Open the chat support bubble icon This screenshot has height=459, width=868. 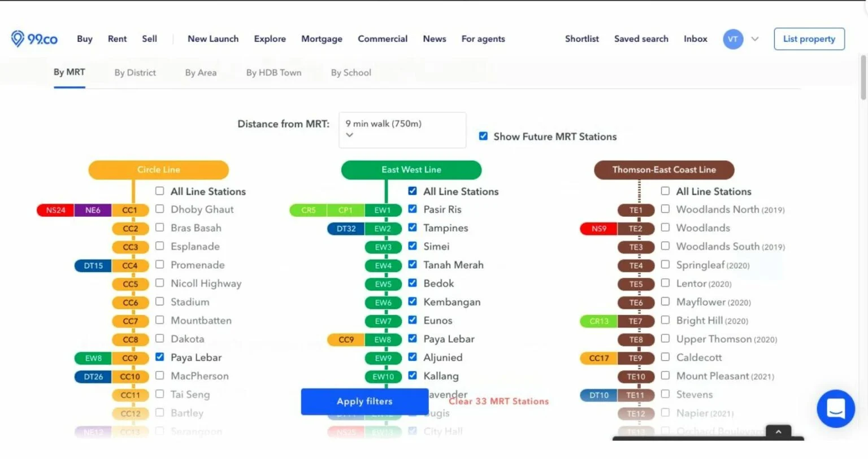point(835,408)
